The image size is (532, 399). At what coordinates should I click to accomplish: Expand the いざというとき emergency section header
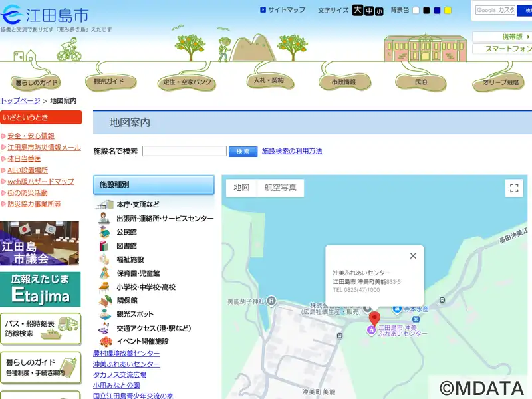(41, 118)
